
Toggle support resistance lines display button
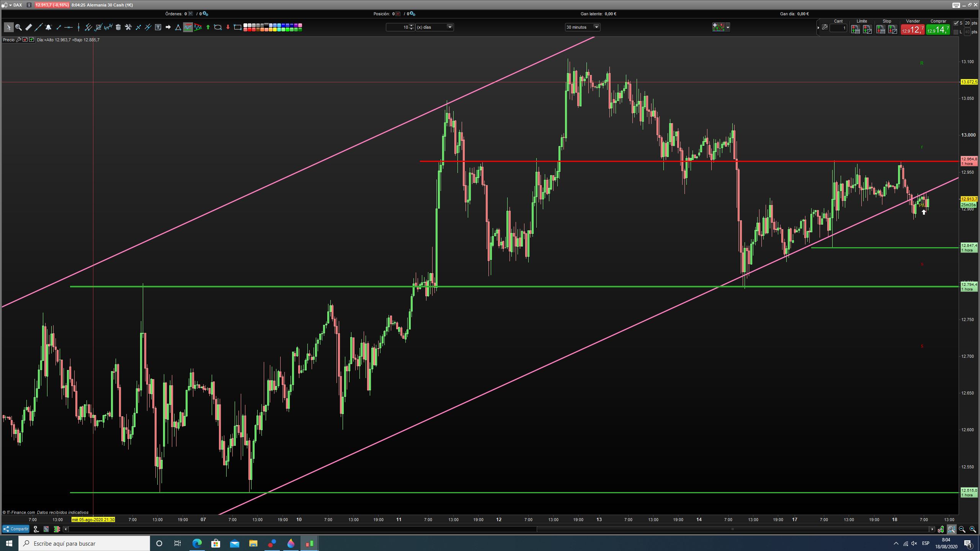click(188, 27)
